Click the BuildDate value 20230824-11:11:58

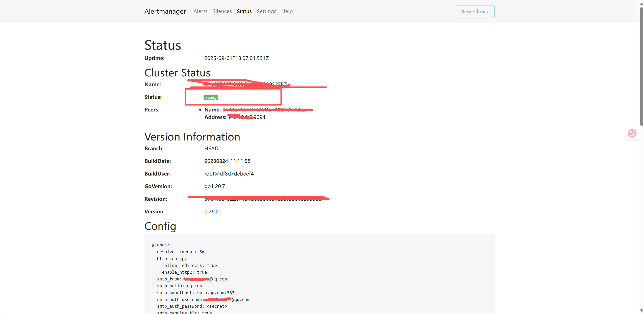227,161
